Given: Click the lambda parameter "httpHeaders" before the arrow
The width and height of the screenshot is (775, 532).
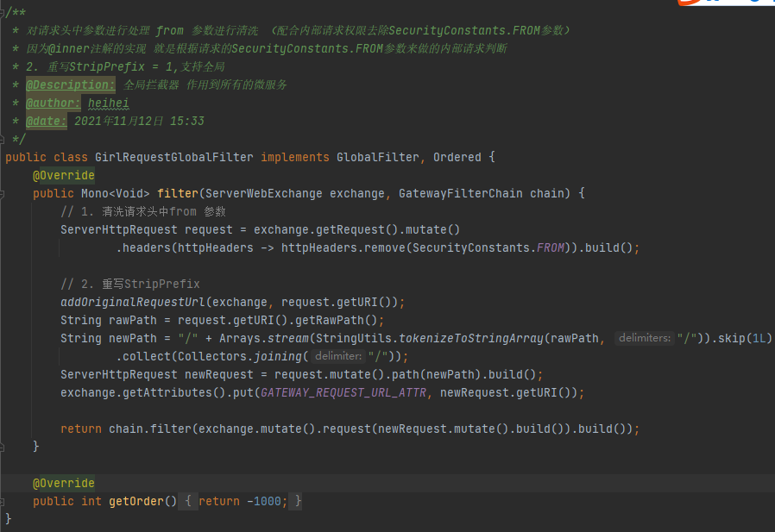Looking at the screenshot, I should click(216, 247).
